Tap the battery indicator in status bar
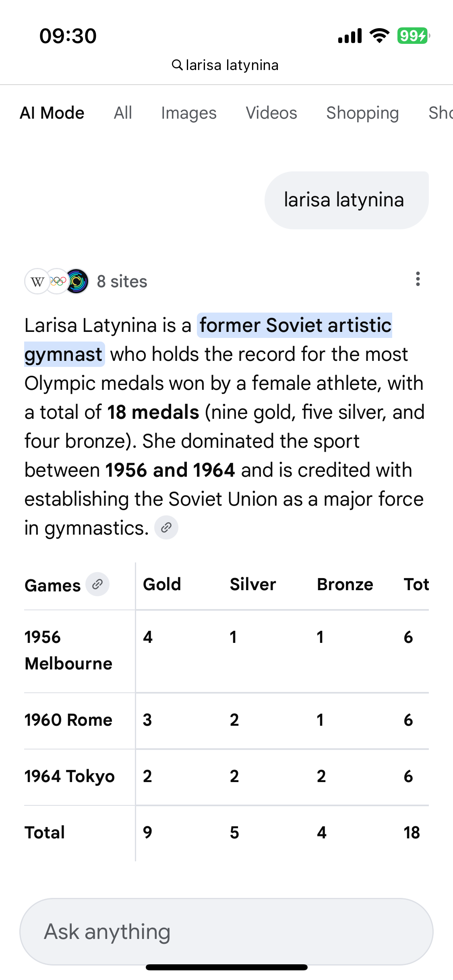 413,36
